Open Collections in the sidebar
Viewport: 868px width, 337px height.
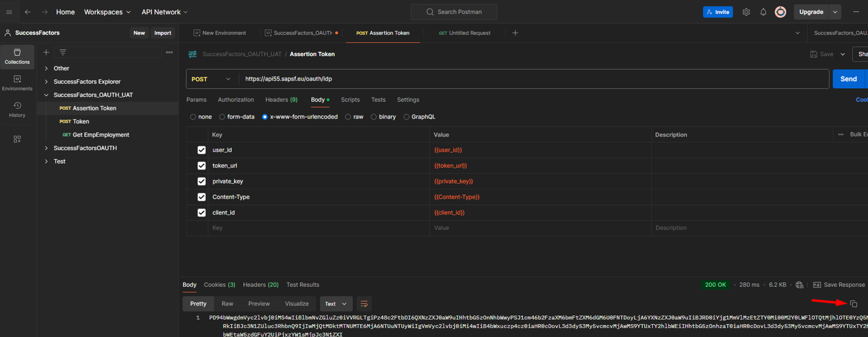pos(17,57)
